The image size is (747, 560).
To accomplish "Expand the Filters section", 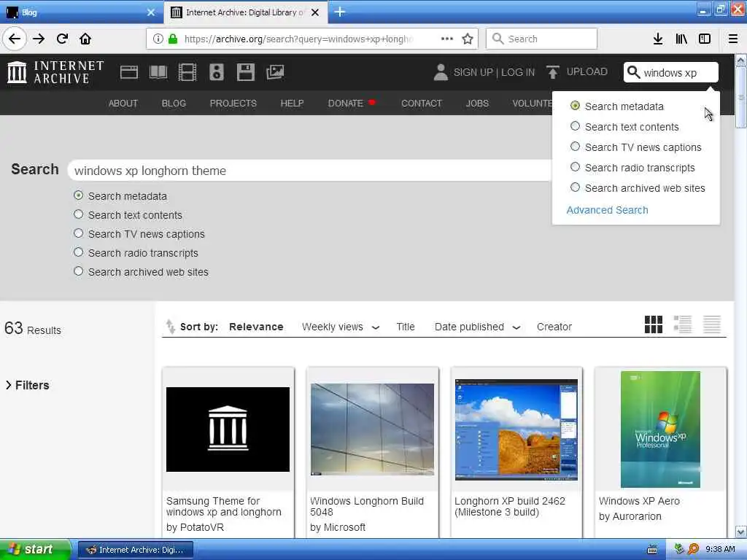I will click(27, 385).
